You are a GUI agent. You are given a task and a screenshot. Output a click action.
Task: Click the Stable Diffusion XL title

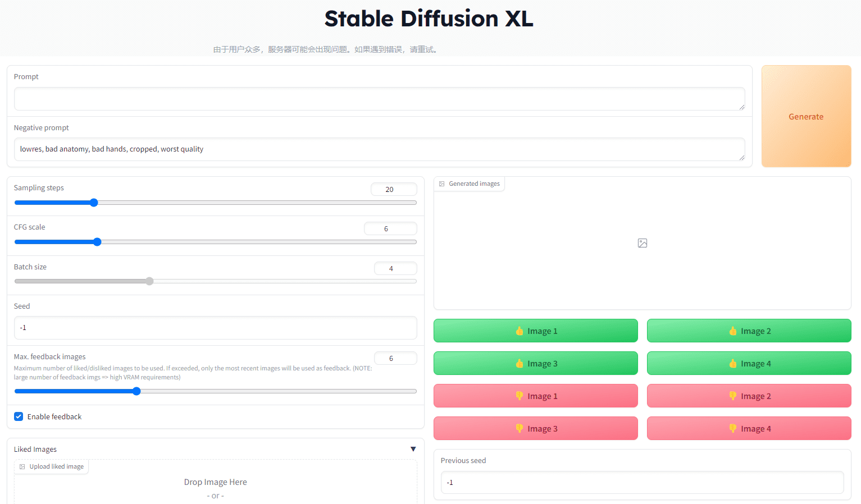click(429, 19)
